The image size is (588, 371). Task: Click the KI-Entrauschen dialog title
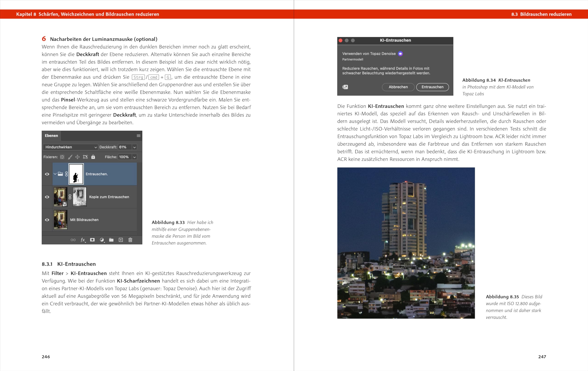coord(395,40)
